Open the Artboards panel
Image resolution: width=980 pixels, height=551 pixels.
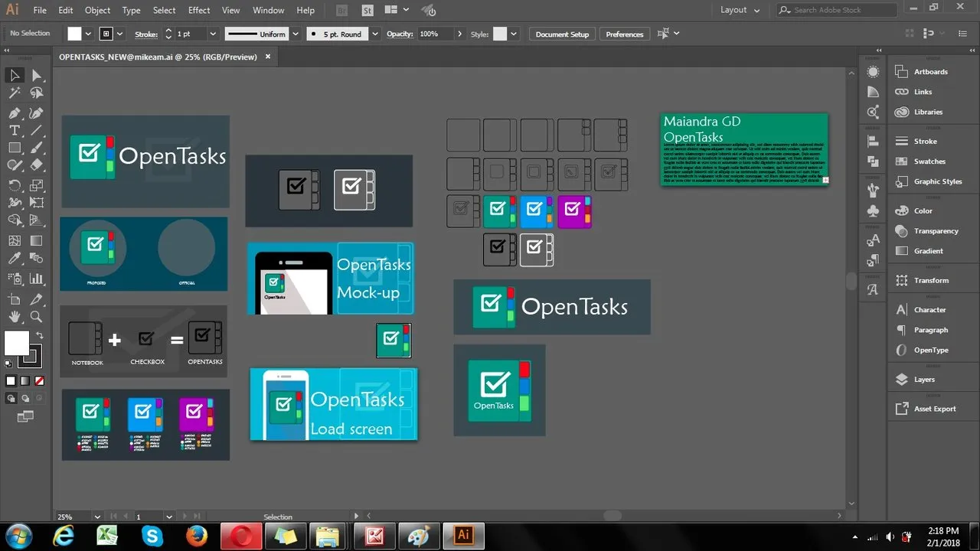tap(932, 72)
